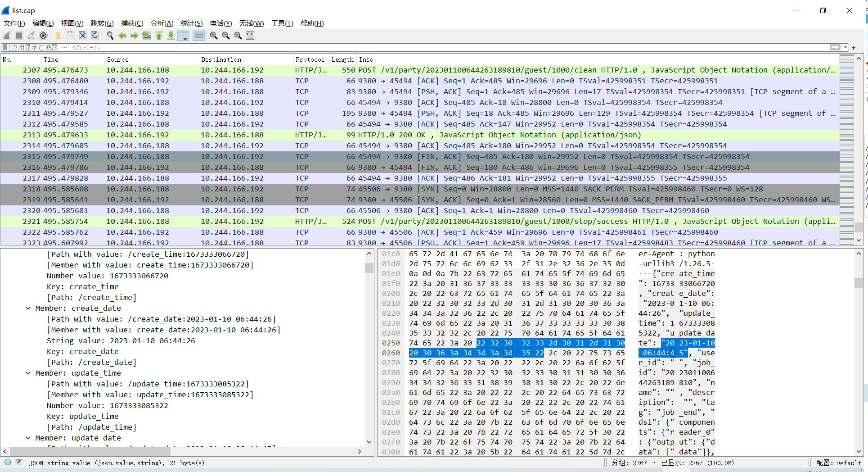The width and height of the screenshot is (868, 472).
Task: Open a capture file via the folder icon
Action: point(58,36)
